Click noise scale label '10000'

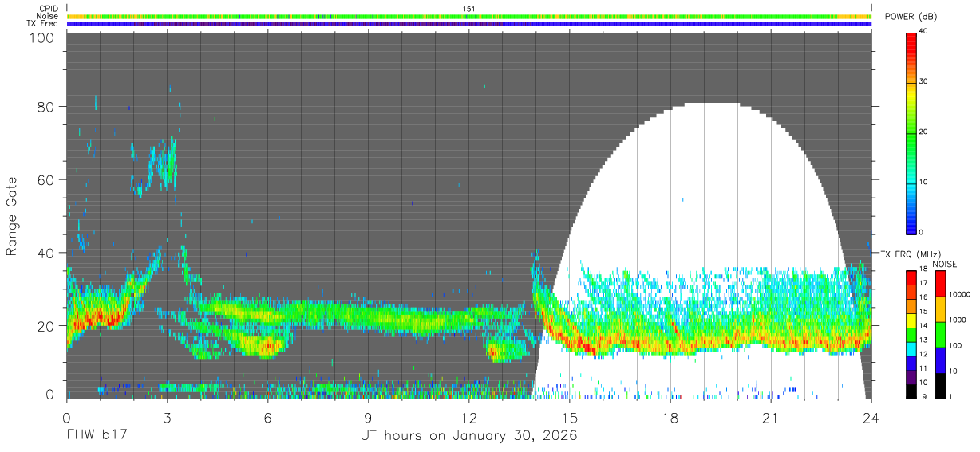(x=960, y=295)
